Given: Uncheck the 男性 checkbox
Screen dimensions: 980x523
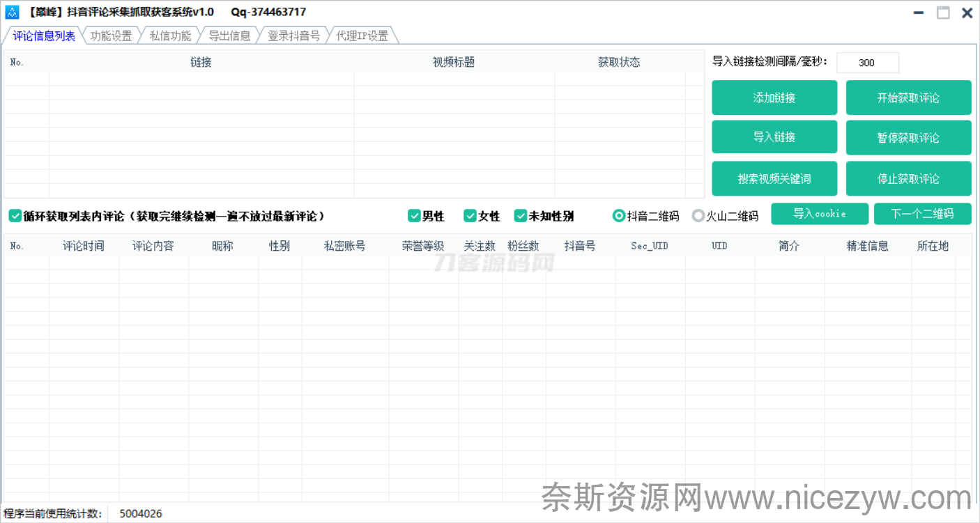Looking at the screenshot, I should pos(414,216).
